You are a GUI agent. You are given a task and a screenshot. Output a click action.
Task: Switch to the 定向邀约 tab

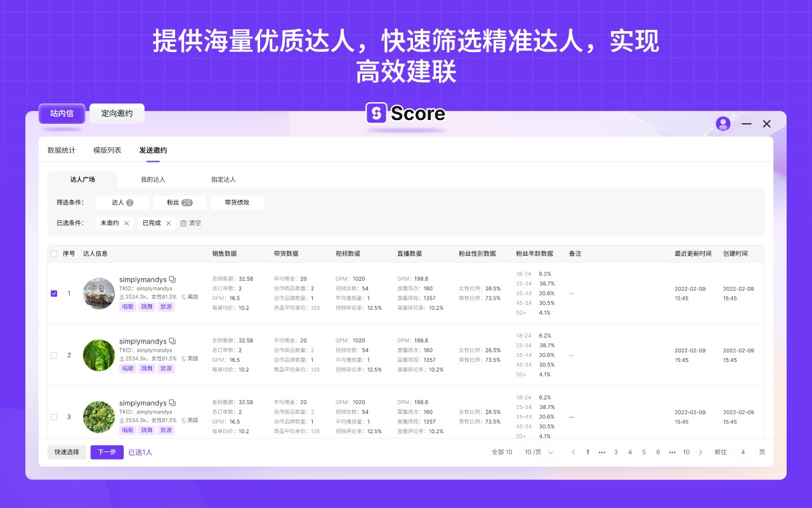tap(117, 114)
